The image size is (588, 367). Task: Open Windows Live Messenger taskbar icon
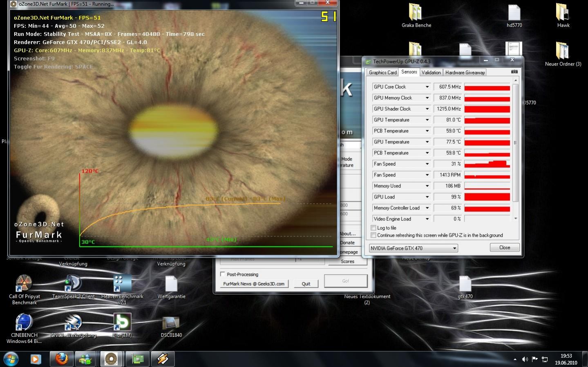(86, 359)
